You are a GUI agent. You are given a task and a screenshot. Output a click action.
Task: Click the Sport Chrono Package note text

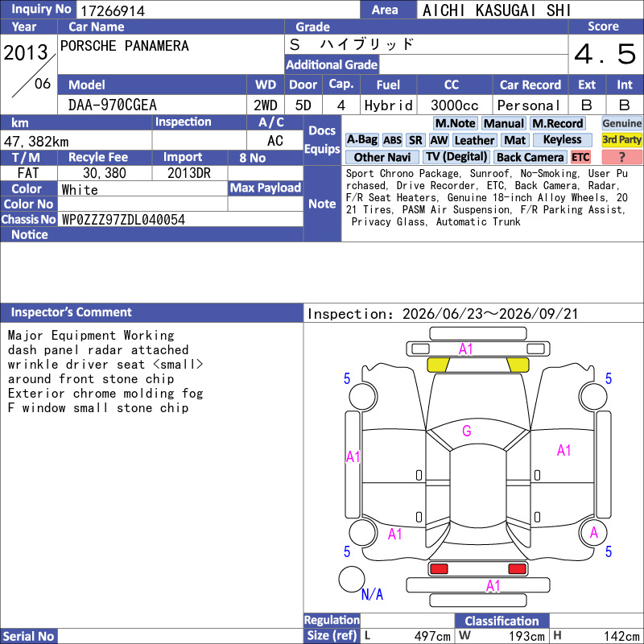402,174
